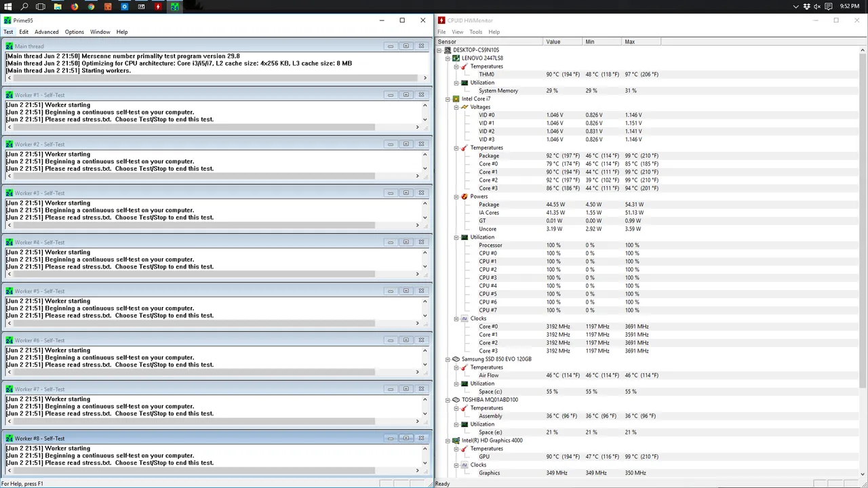Launch Firefox from the taskbar
Viewport: 868px width, 488px height.
coord(74,6)
